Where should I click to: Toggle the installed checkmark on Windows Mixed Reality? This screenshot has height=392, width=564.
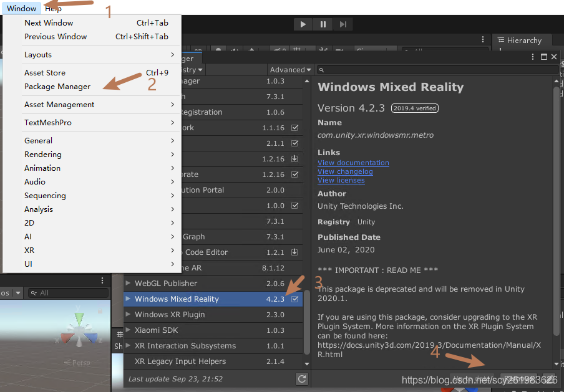tap(294, 299)
